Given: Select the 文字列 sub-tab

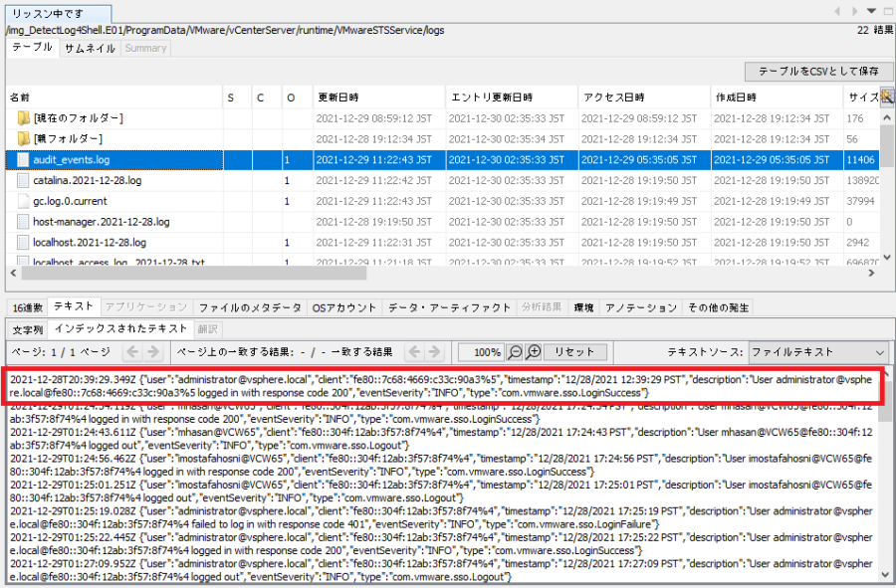Looking at the screenshot, I should point(28,329).
